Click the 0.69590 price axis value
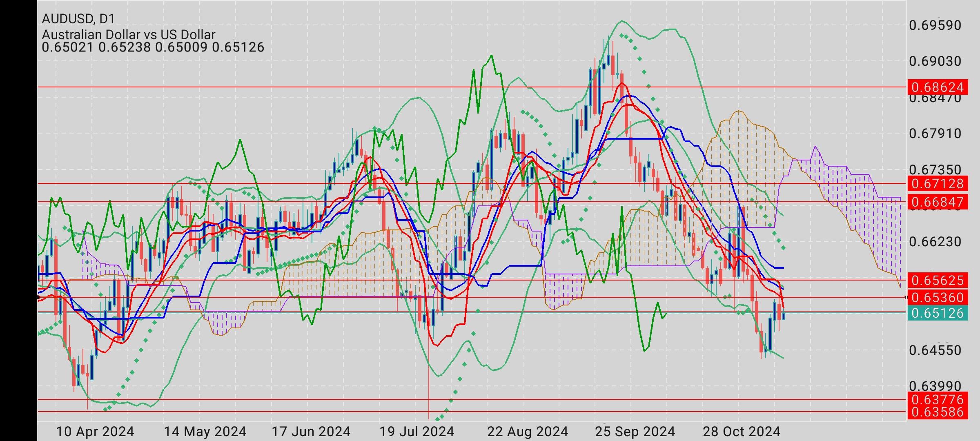Viewport: 980px width, 441px height. [x=935, y=25]
